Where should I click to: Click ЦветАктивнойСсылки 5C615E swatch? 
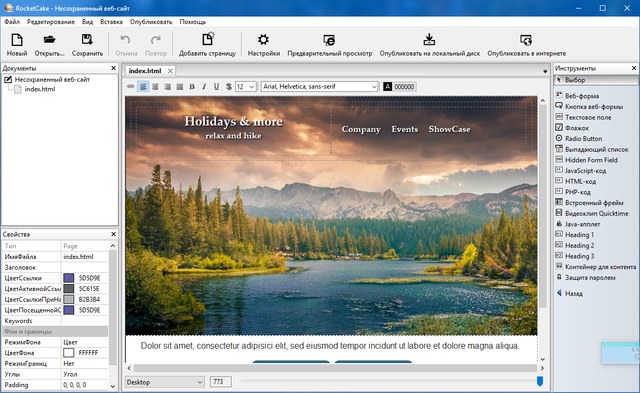pyautogui.click(x=69, y=289)
